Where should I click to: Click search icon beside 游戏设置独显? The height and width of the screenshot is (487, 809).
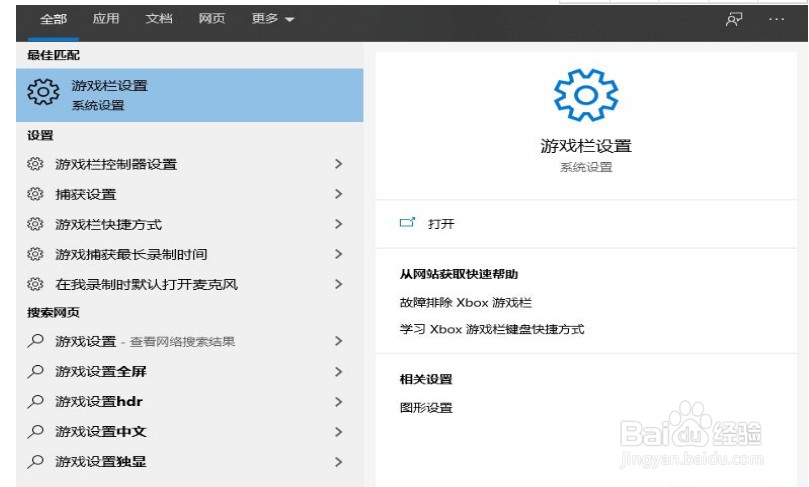pyautogui.click(x=35, y=461)
